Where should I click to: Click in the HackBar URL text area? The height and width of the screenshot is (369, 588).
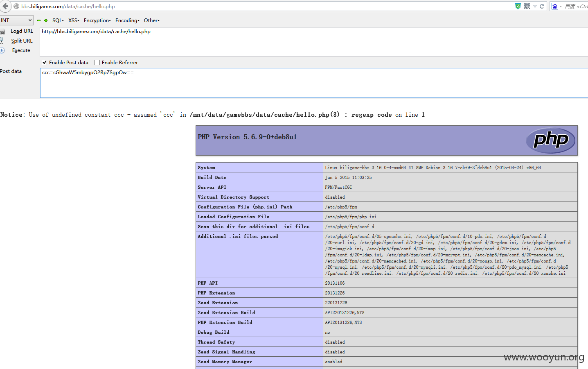[x=314, y=42]
